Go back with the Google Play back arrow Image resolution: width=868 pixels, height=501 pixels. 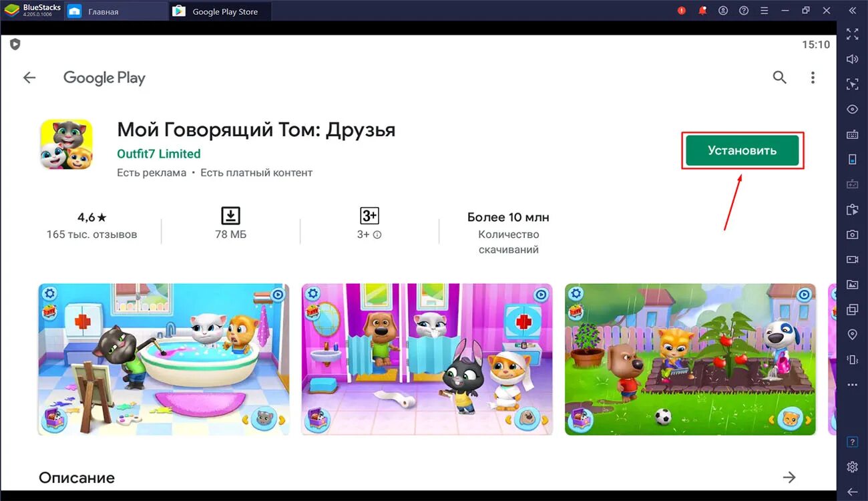pyautogui.click(x=29, y=77)
